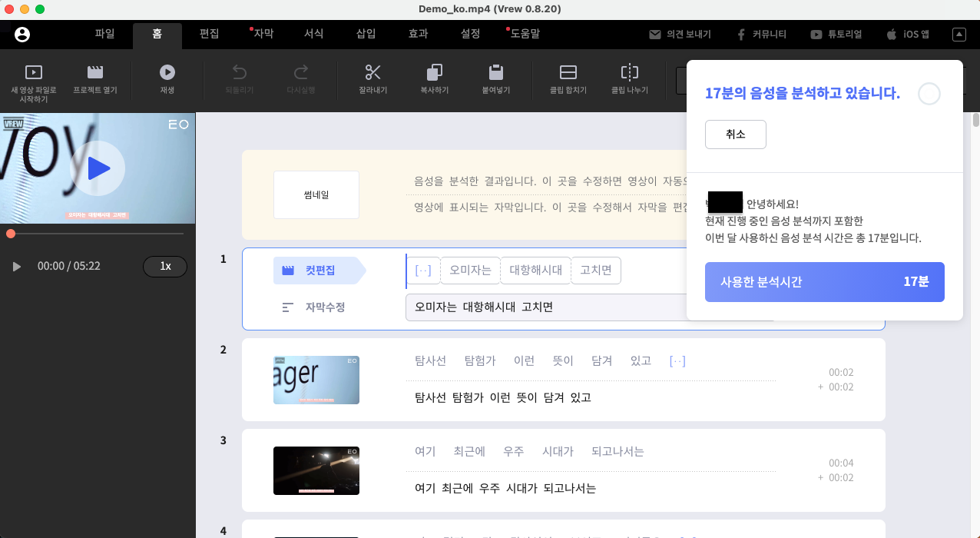Select word 되고나서는 in clip 3
Viewport: 980px width, 538px height.
click(617, 452)
